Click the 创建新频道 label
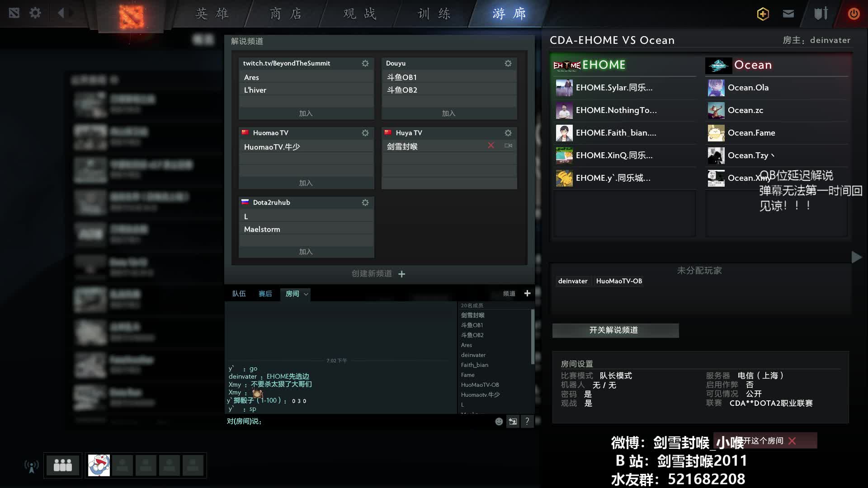The image size is (868, 488). (x=372, y=274)
